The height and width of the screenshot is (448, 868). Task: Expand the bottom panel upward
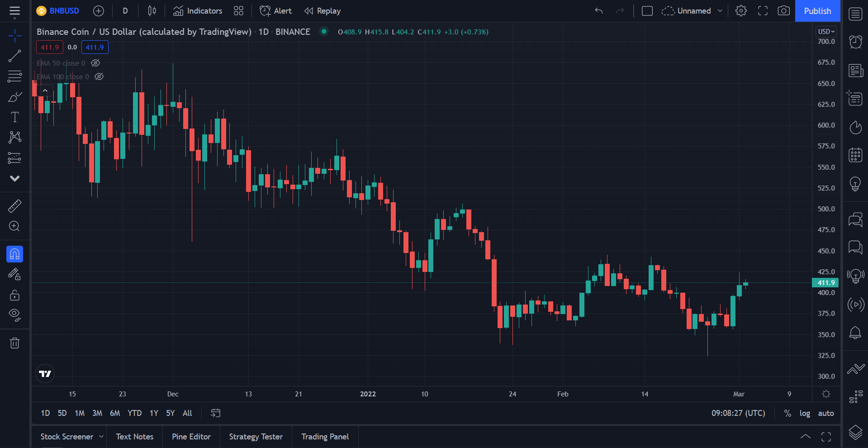coord(806,437)
